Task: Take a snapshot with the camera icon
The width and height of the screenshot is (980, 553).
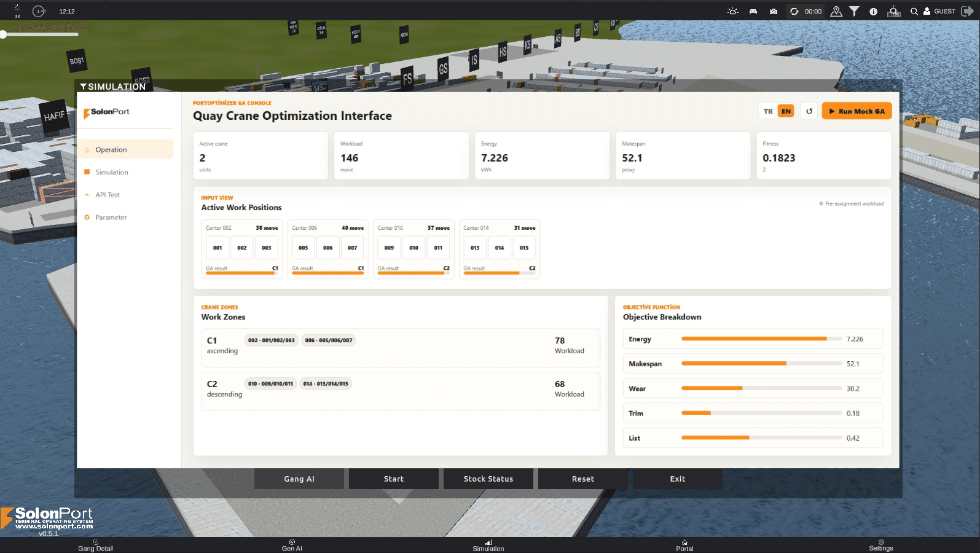Action: click(x=774, y=11)
